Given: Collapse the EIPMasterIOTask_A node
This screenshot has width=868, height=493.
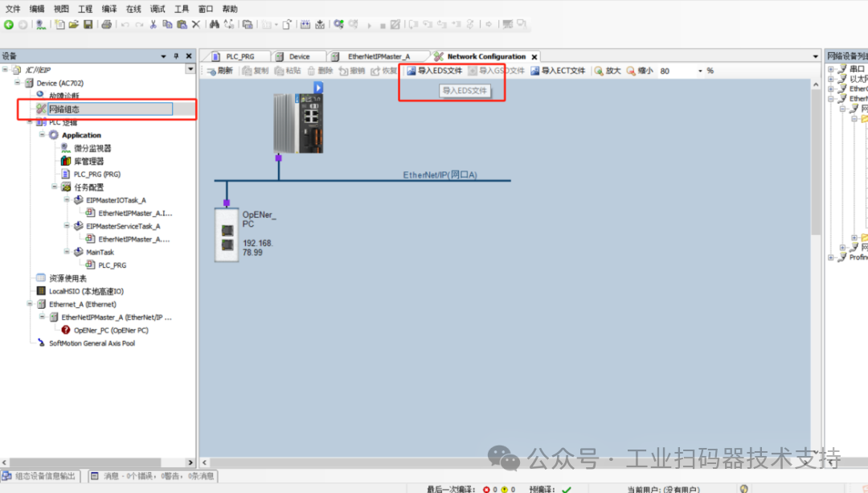Looking at the screenshot, I should point(67,199).
